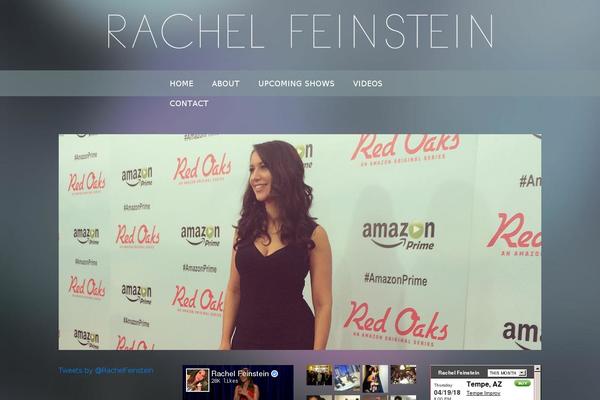Expand the THIS MONTH dropdown in shows widget

pyautogui.click(x=507, y=373)
